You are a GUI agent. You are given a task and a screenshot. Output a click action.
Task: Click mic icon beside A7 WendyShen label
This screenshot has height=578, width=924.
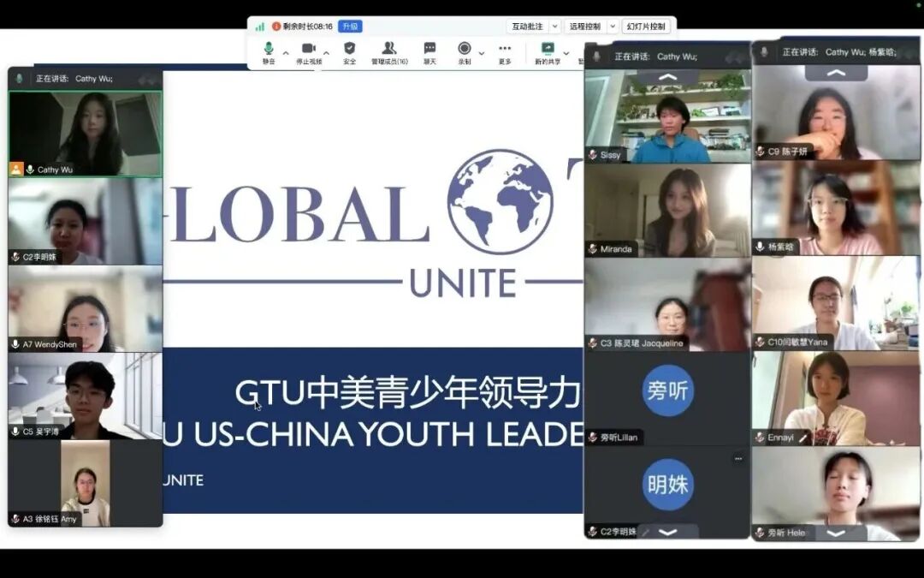point(15,344)
